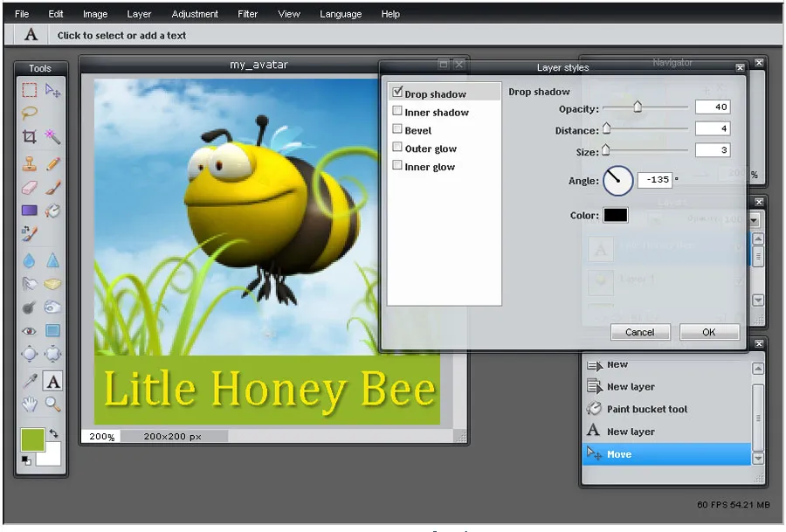Enable the Inner glow style
This screenshot has width=786, height=532.
(397, 165)
